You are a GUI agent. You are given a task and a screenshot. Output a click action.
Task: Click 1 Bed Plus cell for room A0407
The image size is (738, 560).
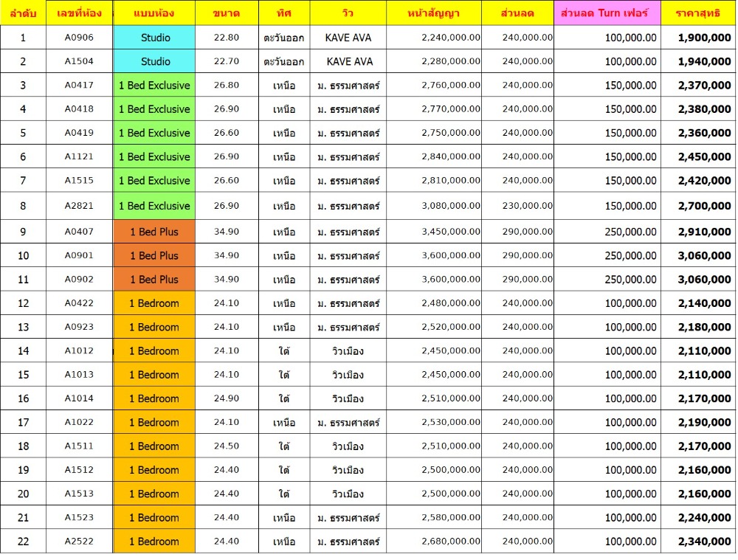tap(154, 232)
